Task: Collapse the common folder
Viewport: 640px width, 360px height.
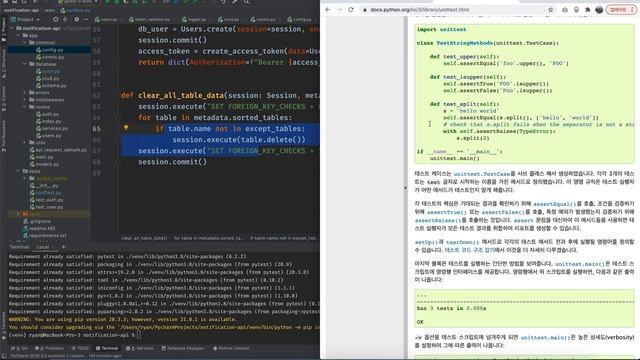Action: coord(24,42)
